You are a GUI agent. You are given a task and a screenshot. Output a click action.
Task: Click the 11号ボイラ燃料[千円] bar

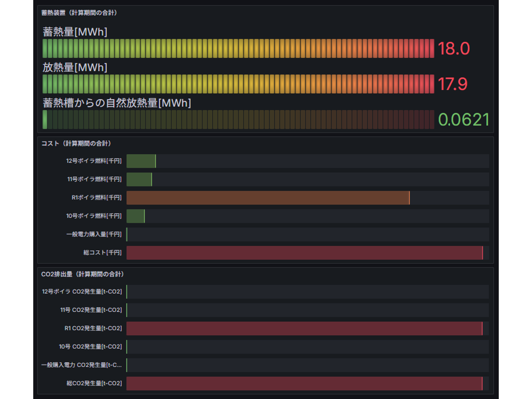[139, 179]
